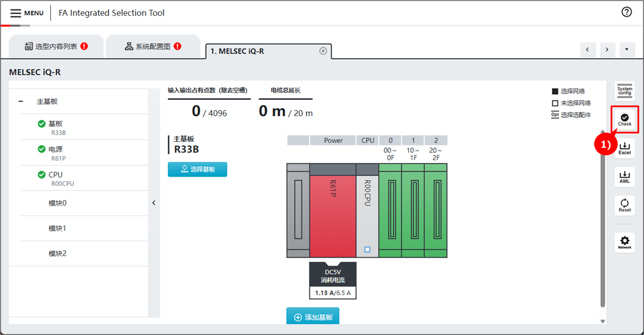The width and height of the screenshot is (644, 335).
Task: Select empty green slot 1 on the base
Action: pos(413,210)
